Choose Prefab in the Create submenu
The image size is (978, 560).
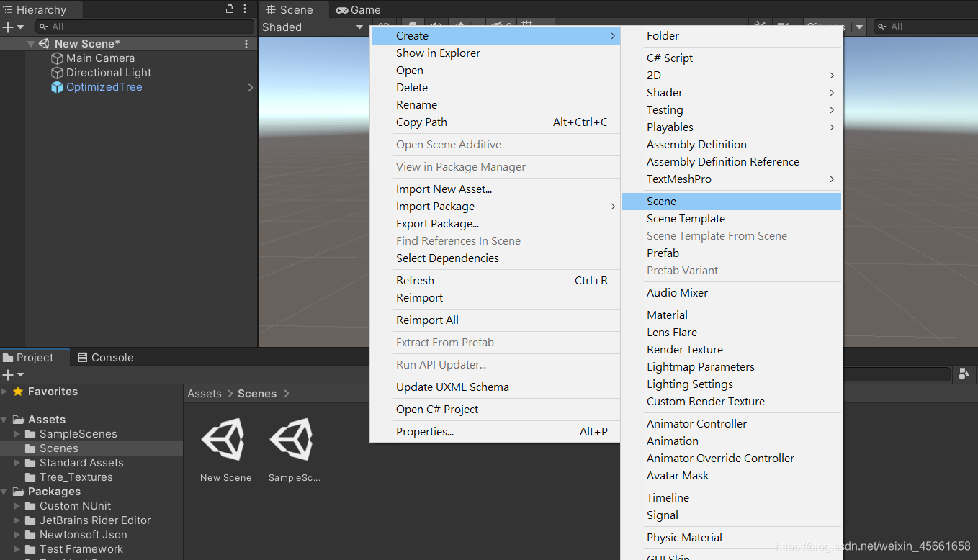click(x=732, y=253)
